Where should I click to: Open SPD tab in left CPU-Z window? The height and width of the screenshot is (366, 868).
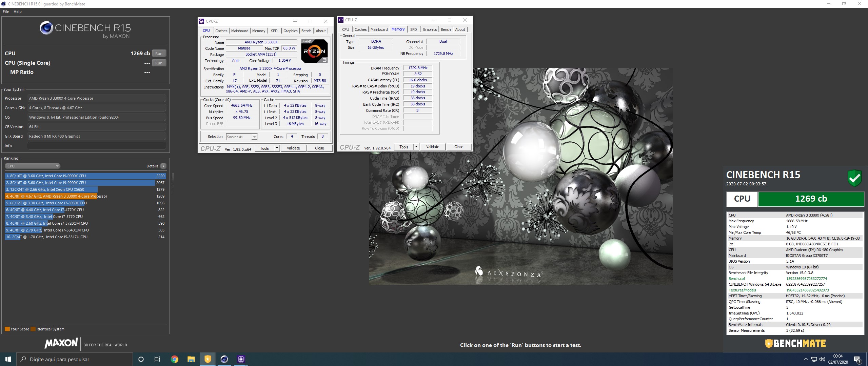pos(274,31)
